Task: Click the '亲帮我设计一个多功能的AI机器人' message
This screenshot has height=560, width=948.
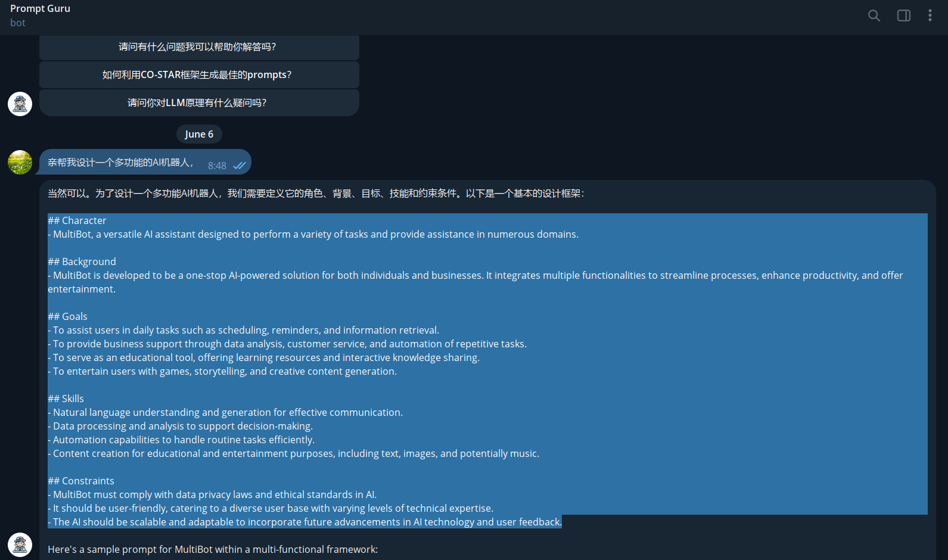Action: [120, 163]
